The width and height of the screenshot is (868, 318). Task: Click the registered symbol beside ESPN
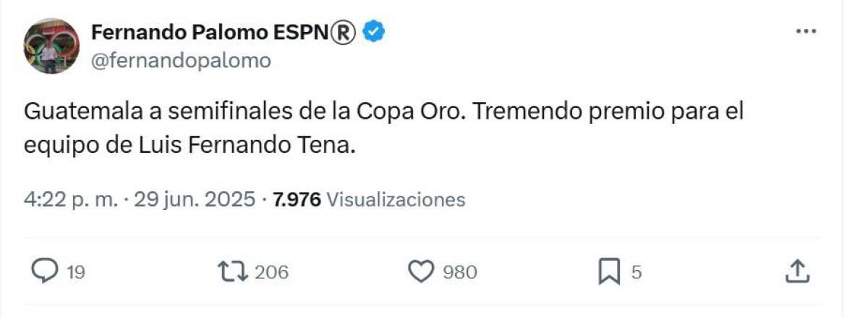pyautogui.click(x=343, y=33)
